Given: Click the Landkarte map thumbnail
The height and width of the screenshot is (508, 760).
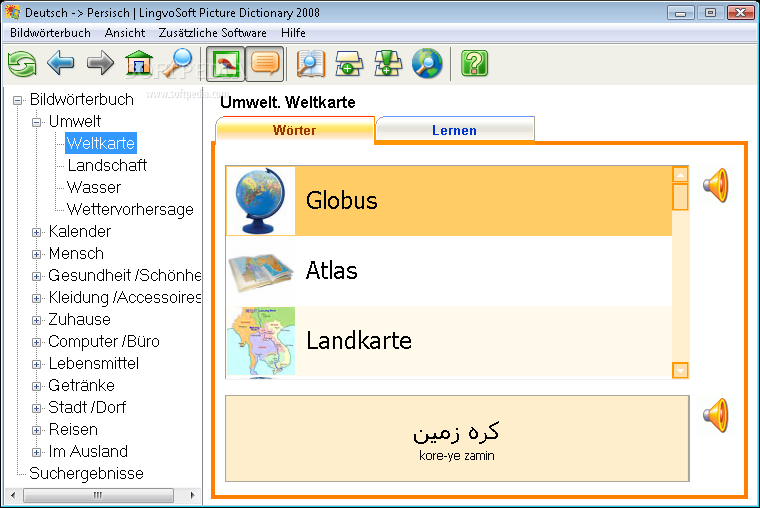Looking at the screenshot, I should click(261, 341).
